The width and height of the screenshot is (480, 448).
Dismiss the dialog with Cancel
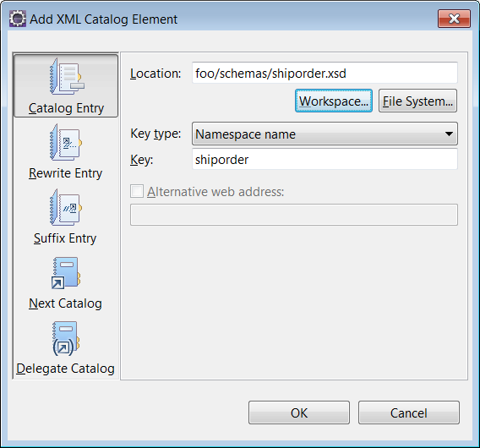[x=409, y=412]
